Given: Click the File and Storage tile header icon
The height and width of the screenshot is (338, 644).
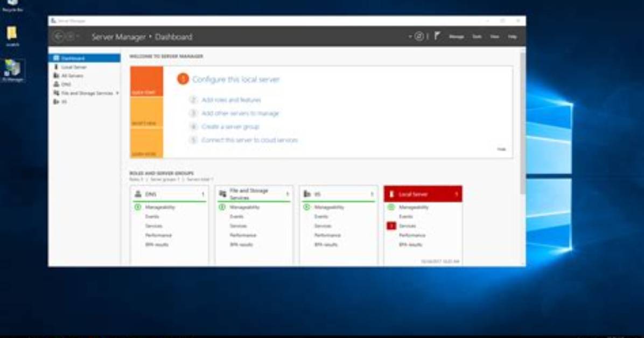Looking at the screenshot, I should pos(222,194).
